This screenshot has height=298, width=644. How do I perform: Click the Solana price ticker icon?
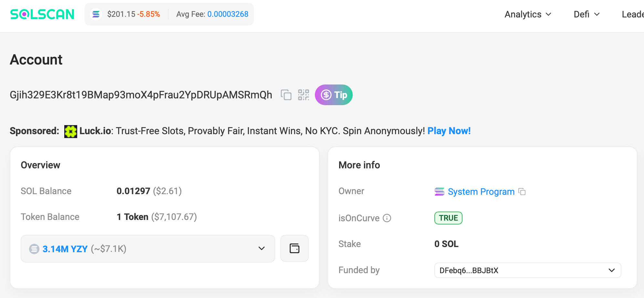pos(96,14)
